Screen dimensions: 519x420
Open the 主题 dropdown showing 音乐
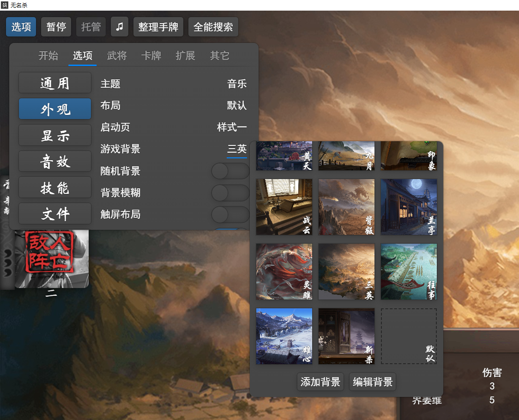[237, 84]
